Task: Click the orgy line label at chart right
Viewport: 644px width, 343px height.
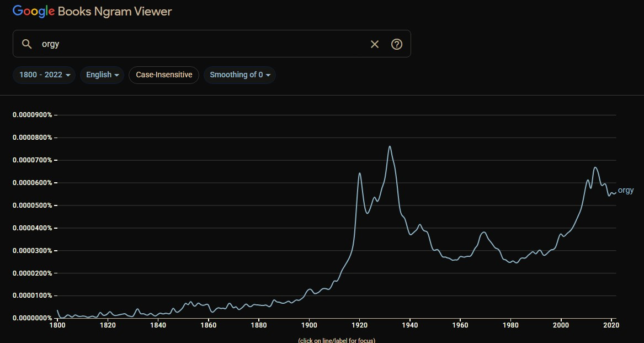Action: pos(626,191)
